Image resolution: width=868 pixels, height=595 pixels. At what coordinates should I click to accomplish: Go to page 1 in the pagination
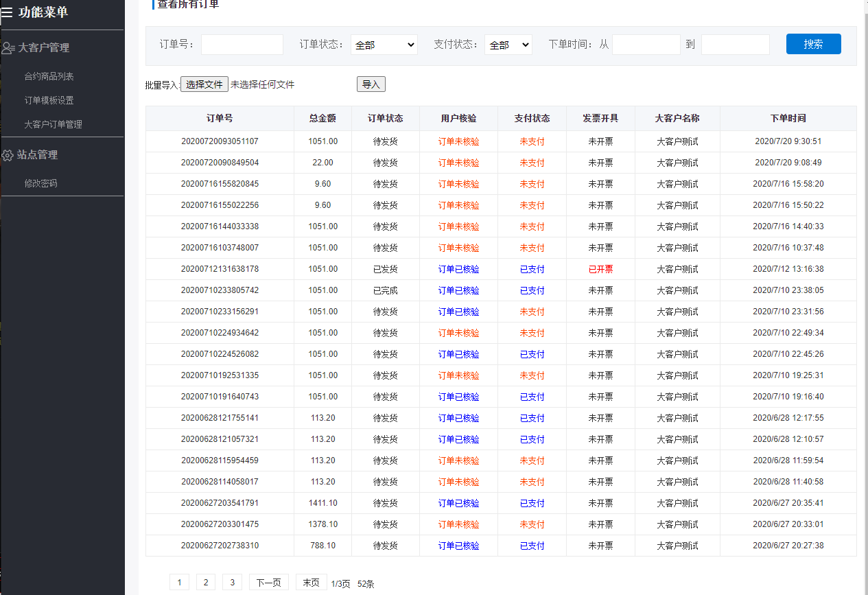[179, 582]
